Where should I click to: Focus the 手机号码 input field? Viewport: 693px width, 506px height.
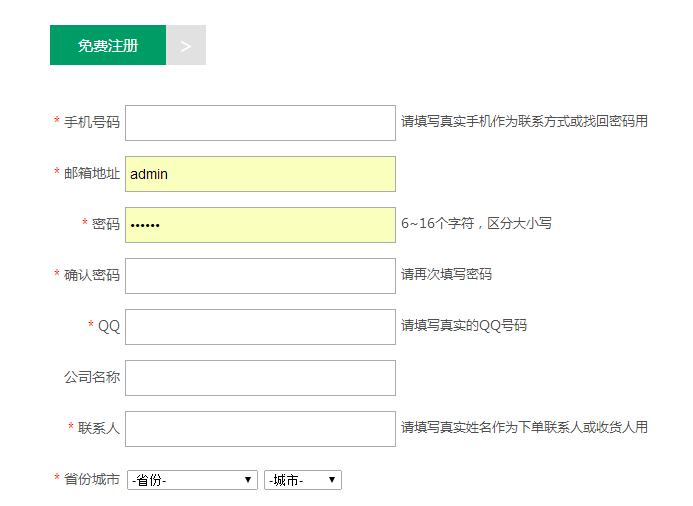click(260, 123)
